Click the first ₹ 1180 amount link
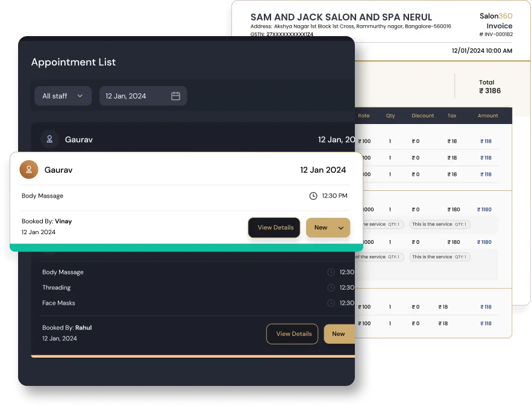This screenshot has height=407, width=532. [x=484, y=210]
